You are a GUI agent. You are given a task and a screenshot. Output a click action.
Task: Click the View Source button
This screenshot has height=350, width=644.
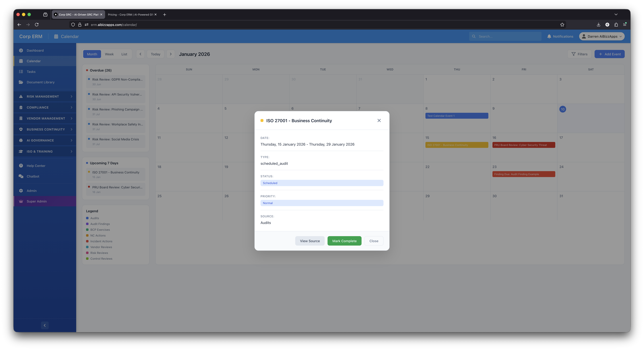(310, 241)
